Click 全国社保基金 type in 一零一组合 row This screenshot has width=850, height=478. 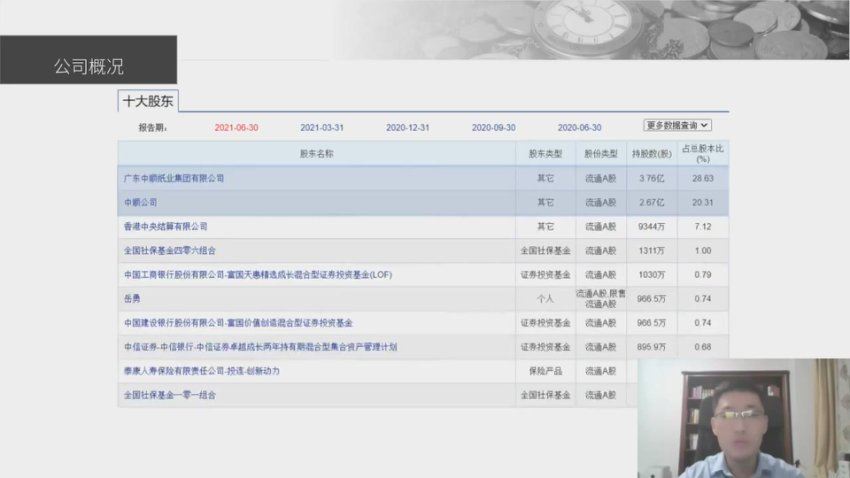pyautogui.click(x=545, y=395)
